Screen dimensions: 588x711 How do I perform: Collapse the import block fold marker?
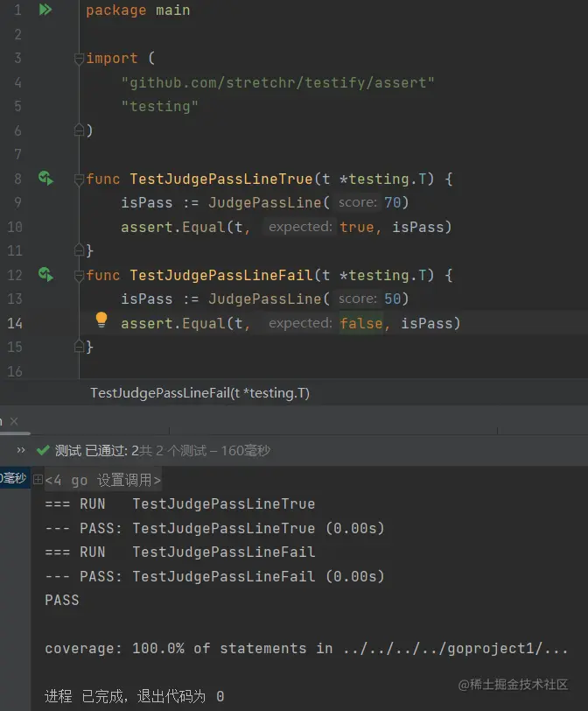coord(79,59)
